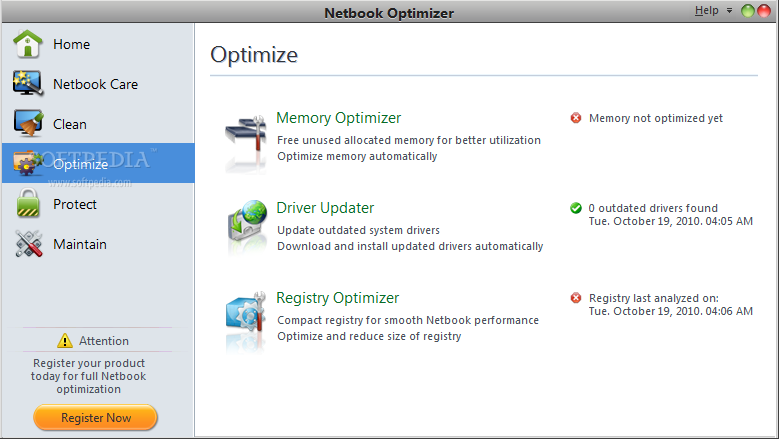The image size is (779, 439).
Task: Click the red close window button
Action: tap(764, 11)
